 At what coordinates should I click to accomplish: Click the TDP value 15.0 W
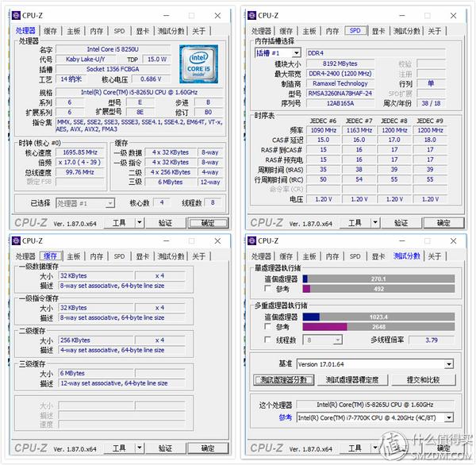[x=157, y=59]
